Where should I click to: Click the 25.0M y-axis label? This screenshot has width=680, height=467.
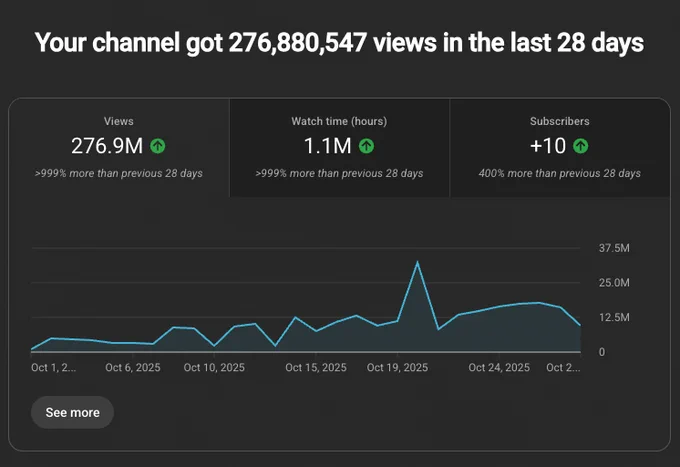coord(614,283)
